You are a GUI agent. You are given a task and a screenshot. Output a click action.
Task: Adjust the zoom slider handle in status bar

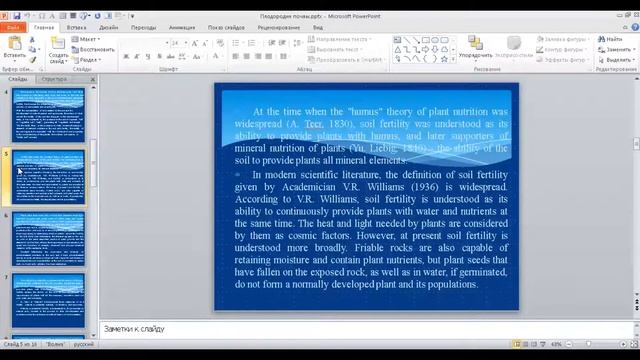pyautogui.click(x=588, y=344)
